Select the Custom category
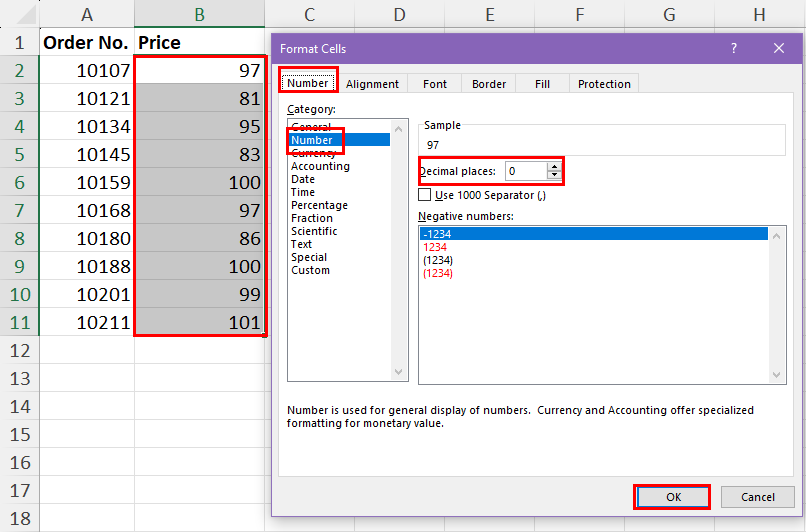The image size is (806, 532). coord(339,270)
